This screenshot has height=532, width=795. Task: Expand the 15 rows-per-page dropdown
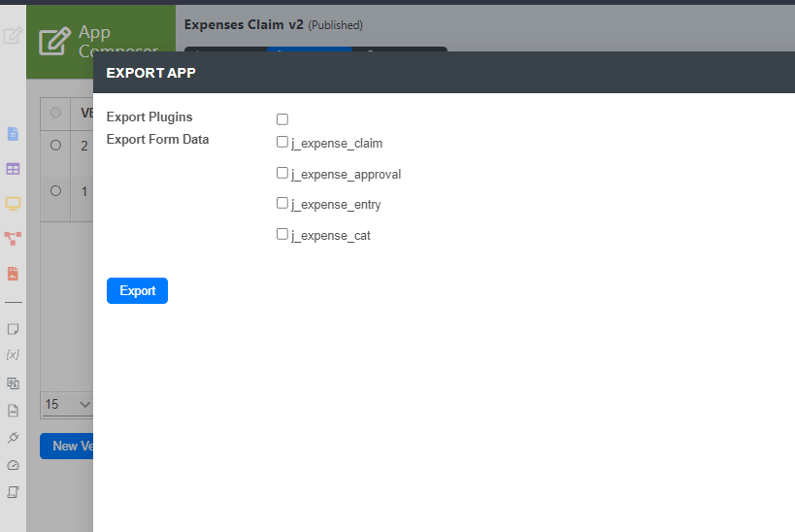coord(67,404)
